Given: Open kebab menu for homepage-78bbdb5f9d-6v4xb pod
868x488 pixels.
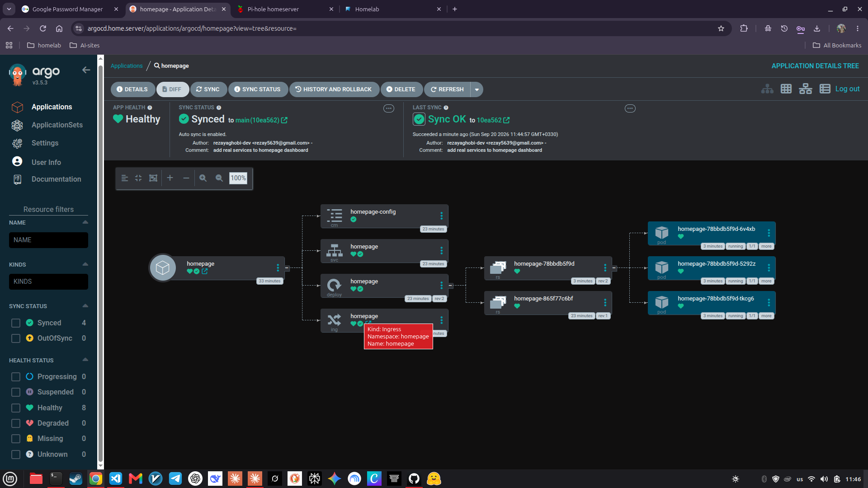Looking at the screenshot, I should point(769,233).
